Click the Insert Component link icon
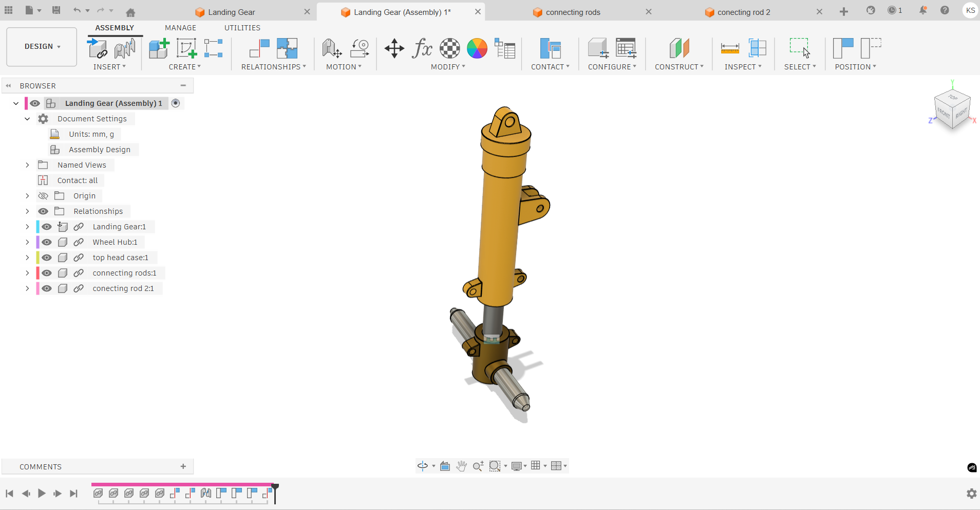The width and height of the screenshot is (980, 510). point(98,49)
